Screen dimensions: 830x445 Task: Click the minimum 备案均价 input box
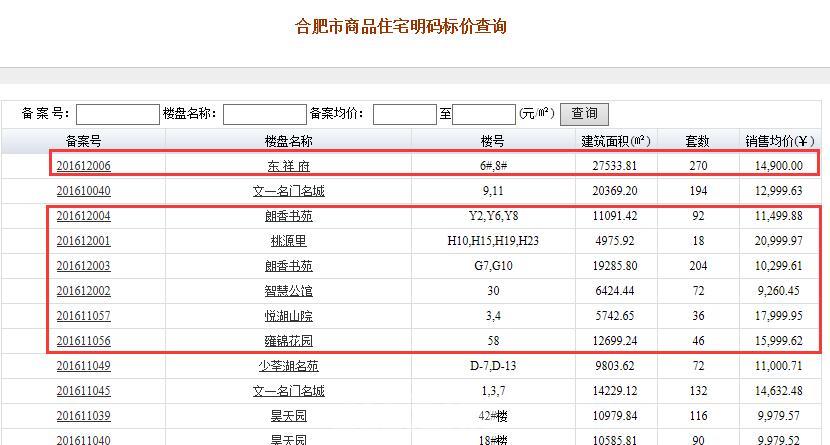coord(404,114)
